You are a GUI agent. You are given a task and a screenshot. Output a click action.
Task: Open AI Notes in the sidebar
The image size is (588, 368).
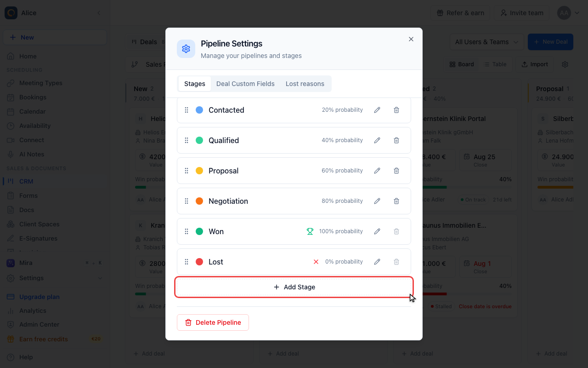point(55,154)
